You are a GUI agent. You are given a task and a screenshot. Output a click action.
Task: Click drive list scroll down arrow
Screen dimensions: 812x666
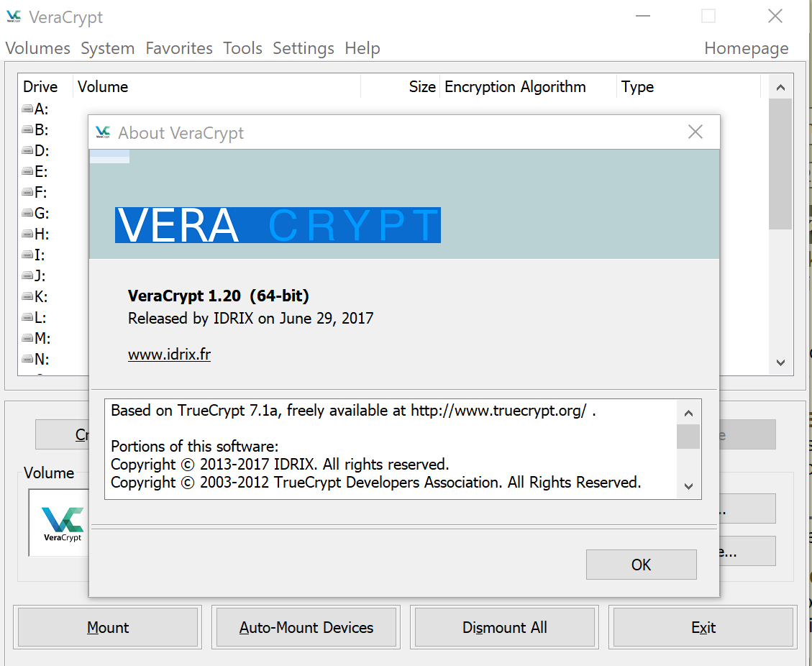pos(780,362)
